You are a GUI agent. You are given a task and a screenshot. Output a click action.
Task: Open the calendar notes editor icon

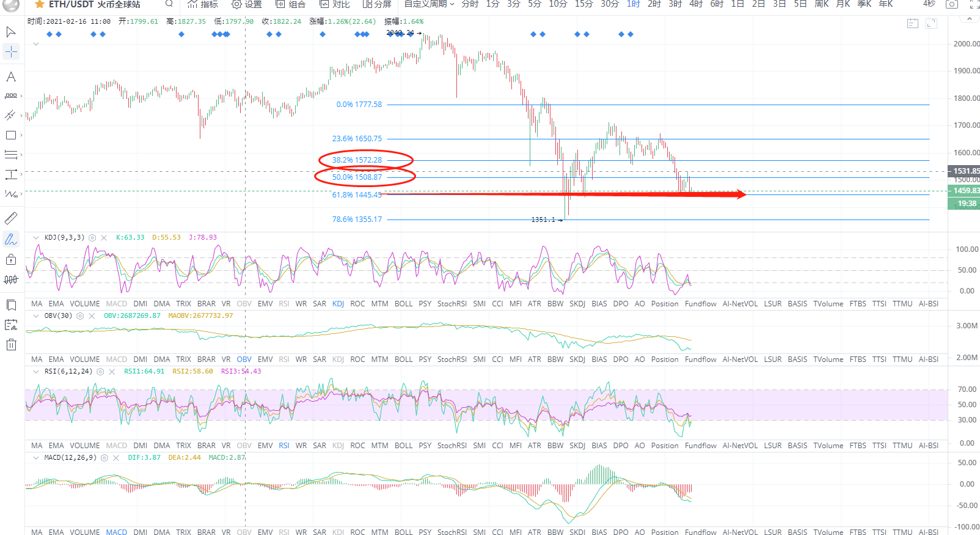coord(11,325)
